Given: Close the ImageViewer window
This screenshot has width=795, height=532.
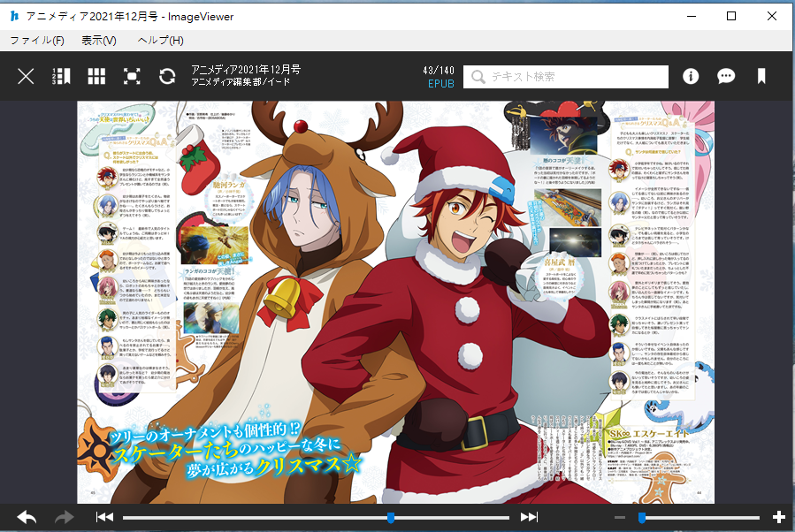Looking at the screenshot, I should [772, 16].
